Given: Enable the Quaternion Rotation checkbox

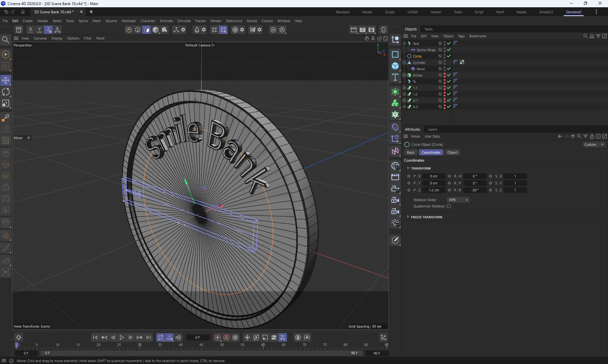Looking at the screenshot, I should pyautogui.click(x=448, y=206).
